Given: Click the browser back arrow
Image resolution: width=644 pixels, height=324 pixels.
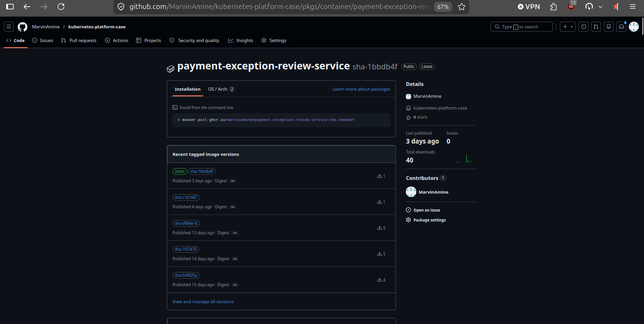Looking at the screenshot, I should 27,7.
